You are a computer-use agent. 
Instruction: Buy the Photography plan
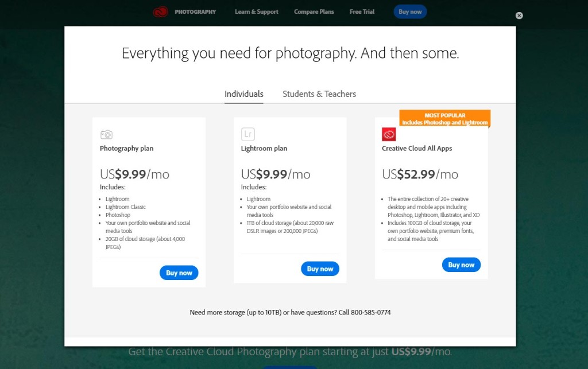pos(179,273)
